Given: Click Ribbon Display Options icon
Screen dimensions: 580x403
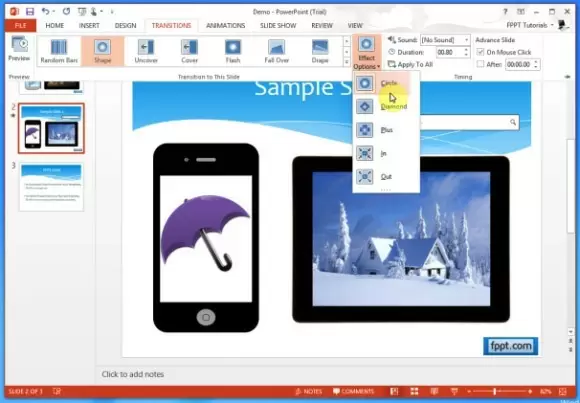Looking at the screenshot, I should tap(521, 12).
